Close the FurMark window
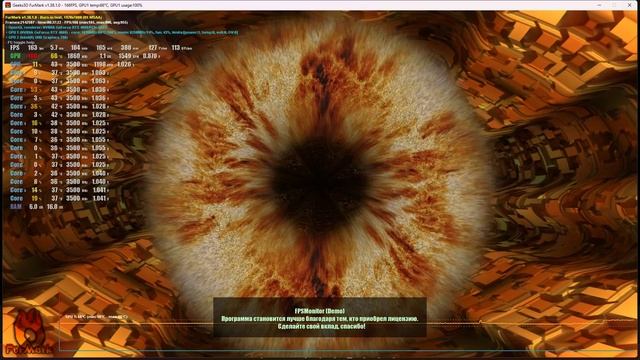640x360 pixels. point(629,5)
